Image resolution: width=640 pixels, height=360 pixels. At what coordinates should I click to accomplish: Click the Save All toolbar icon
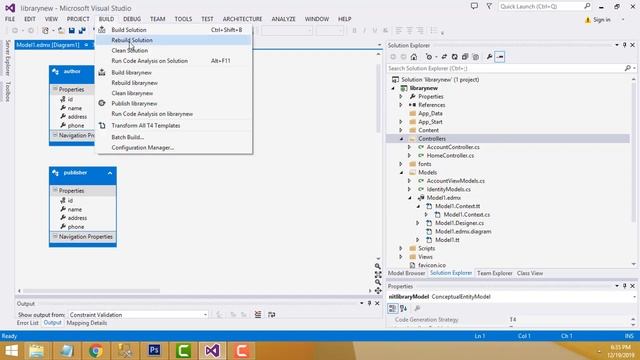click(82, 31)
